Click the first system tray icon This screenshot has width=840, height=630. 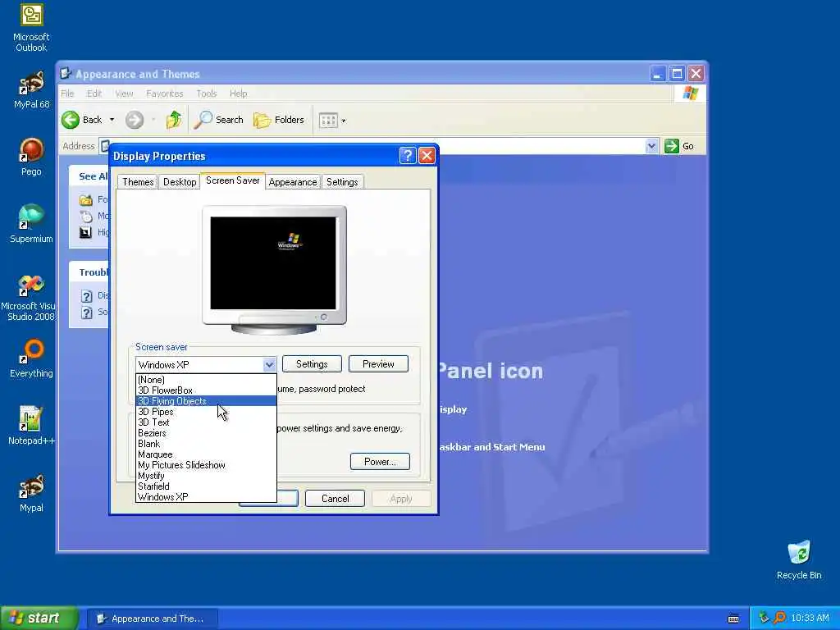764,618
